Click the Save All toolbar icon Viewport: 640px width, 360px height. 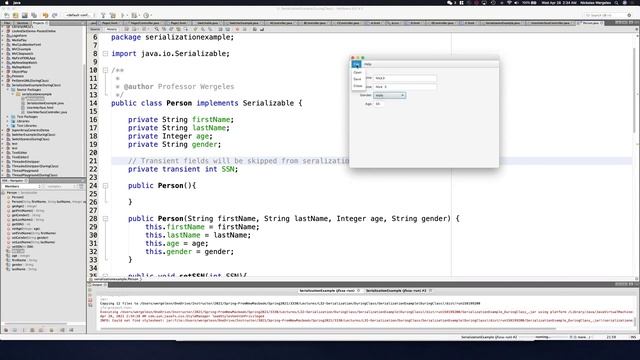34,16
